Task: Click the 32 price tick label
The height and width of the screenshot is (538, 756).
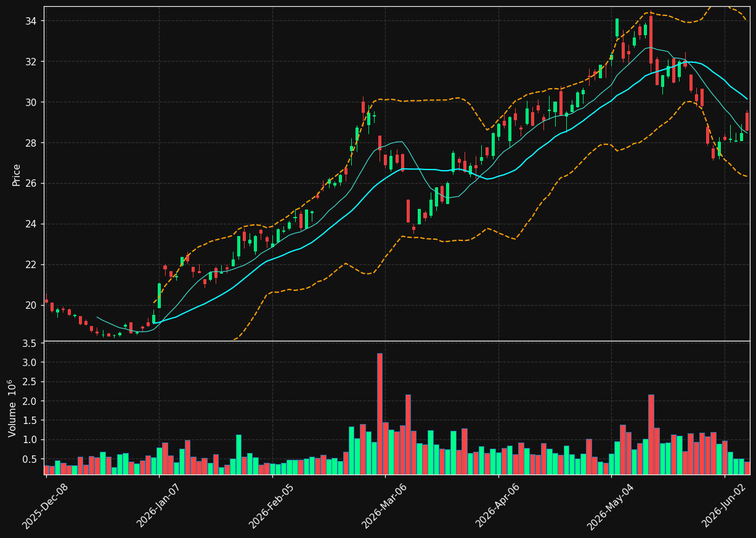Action: click(x=31, y=62)
